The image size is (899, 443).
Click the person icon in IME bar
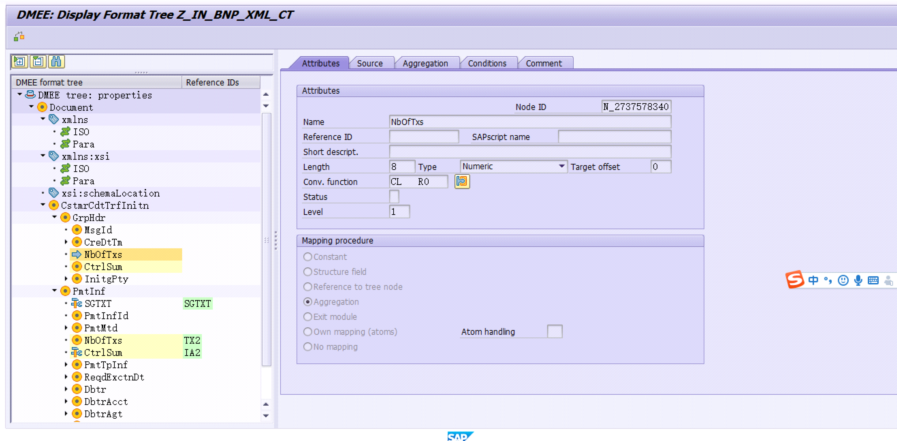point(889,280)
